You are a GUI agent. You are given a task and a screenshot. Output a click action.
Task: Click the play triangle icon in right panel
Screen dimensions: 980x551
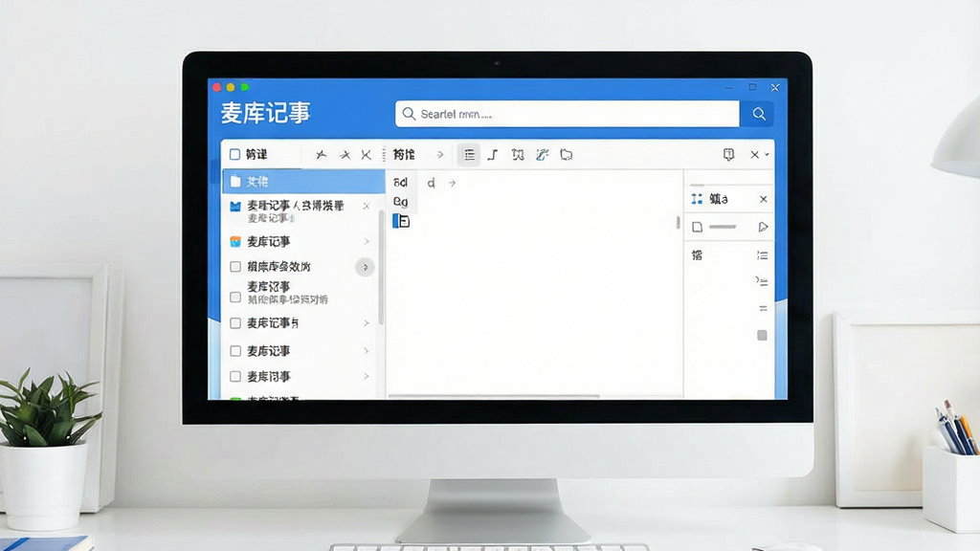click(763, 228)
